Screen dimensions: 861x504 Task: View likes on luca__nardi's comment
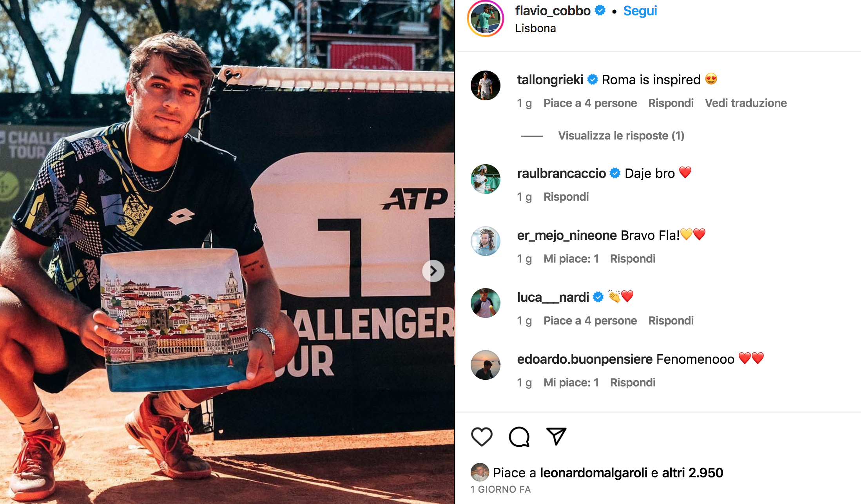coord(590,321)
